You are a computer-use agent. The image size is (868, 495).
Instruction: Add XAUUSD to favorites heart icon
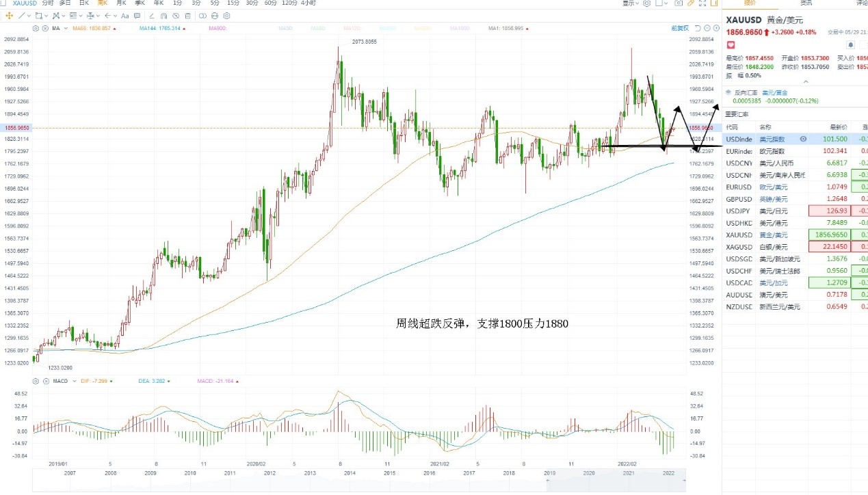[731, 44]
